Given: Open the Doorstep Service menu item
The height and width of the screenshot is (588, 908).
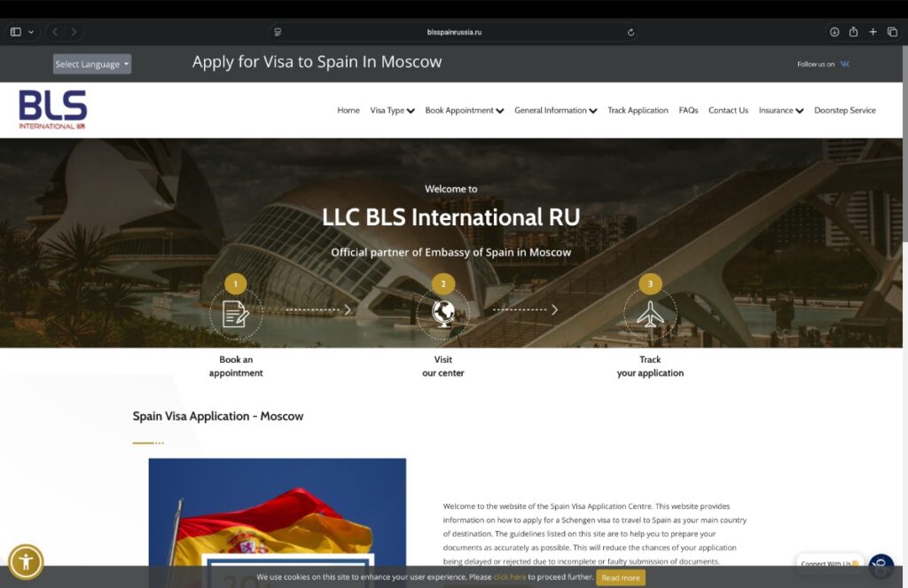Looking at the screenshot, I should click(845, 110).
